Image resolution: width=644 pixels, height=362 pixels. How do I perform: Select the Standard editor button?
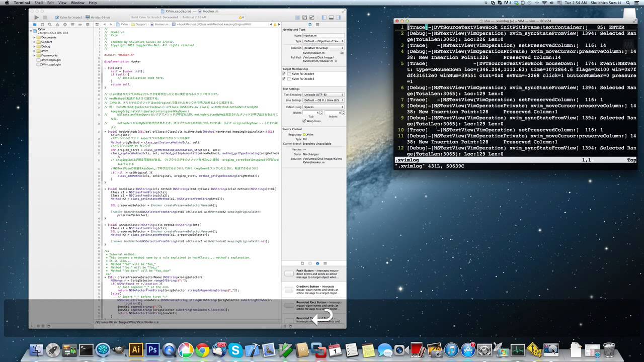tap(298, 18)
